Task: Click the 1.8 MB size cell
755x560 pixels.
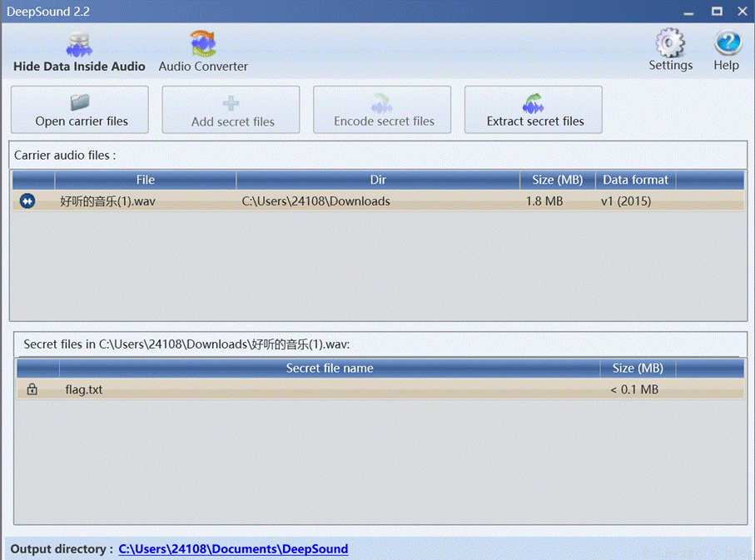Action: tap(544, 201)
